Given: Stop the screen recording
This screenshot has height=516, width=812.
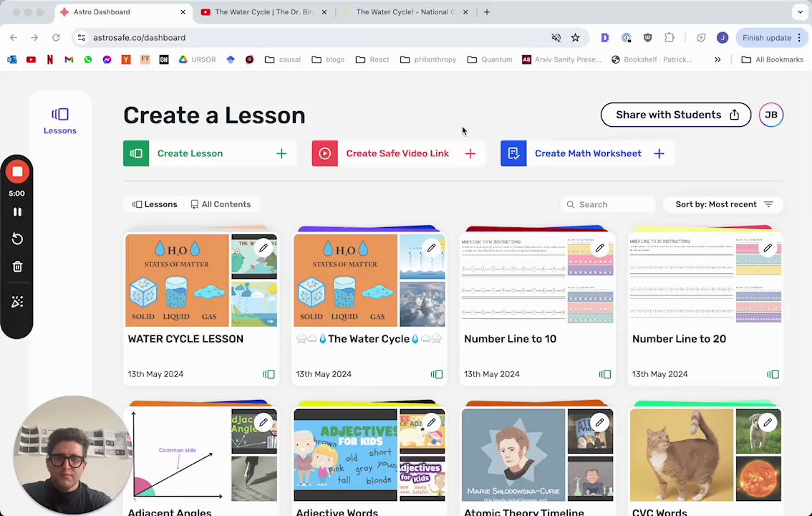Looking at the screenshot, I should pyautogui.click(x=17, y=171).
